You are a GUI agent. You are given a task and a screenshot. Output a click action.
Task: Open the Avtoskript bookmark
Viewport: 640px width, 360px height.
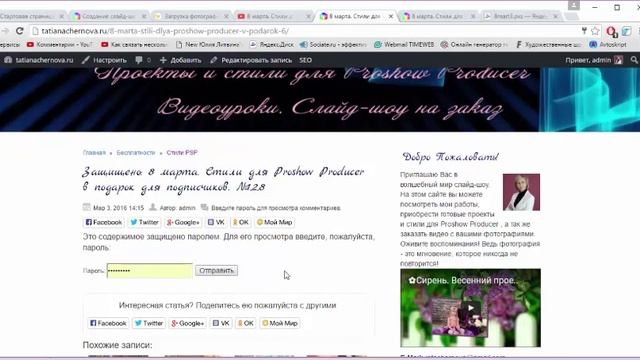point(608,44)
